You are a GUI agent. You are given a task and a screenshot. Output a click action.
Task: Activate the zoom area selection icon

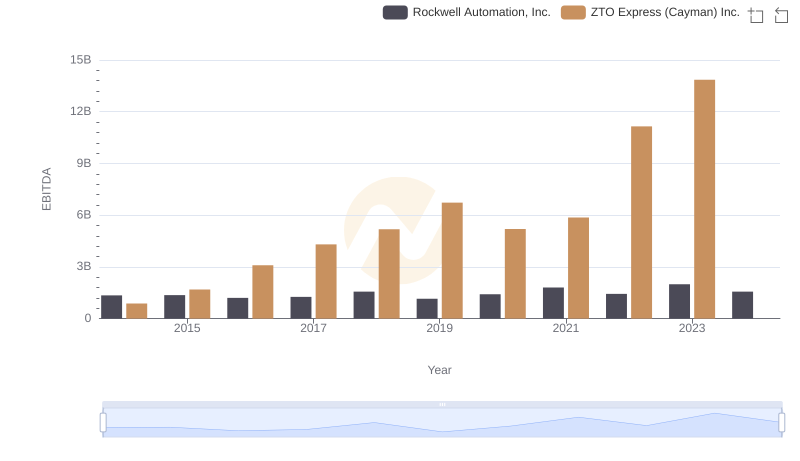click(x=756, y=15)
